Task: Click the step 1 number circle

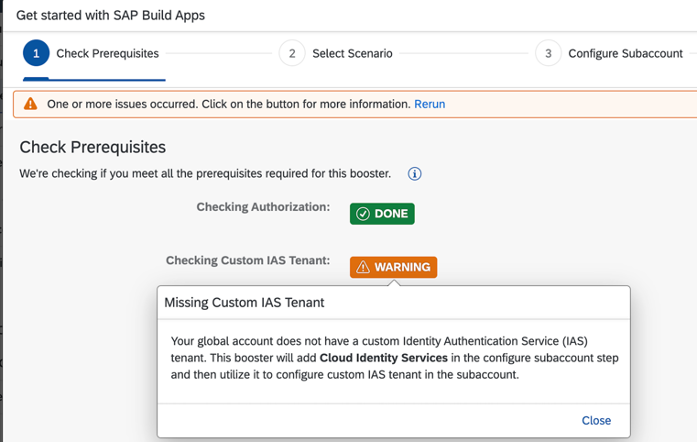Action: pos(36,53)
